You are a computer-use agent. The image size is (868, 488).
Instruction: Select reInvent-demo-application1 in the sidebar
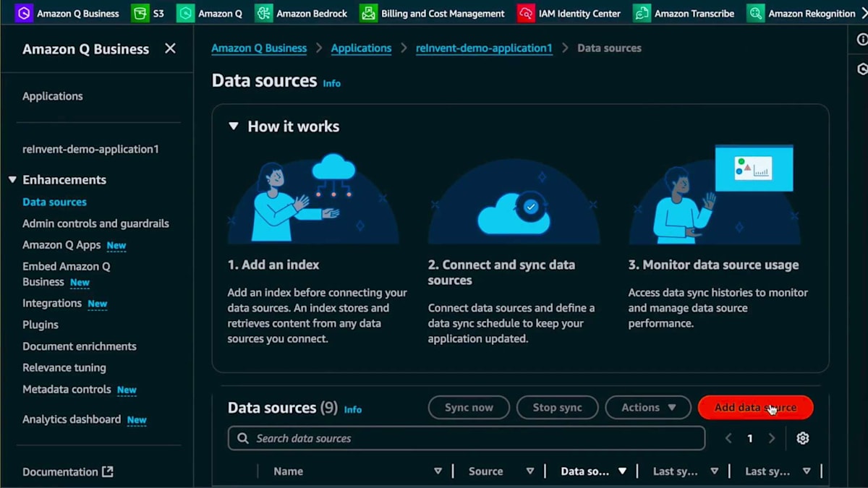(x=90, y=149)
